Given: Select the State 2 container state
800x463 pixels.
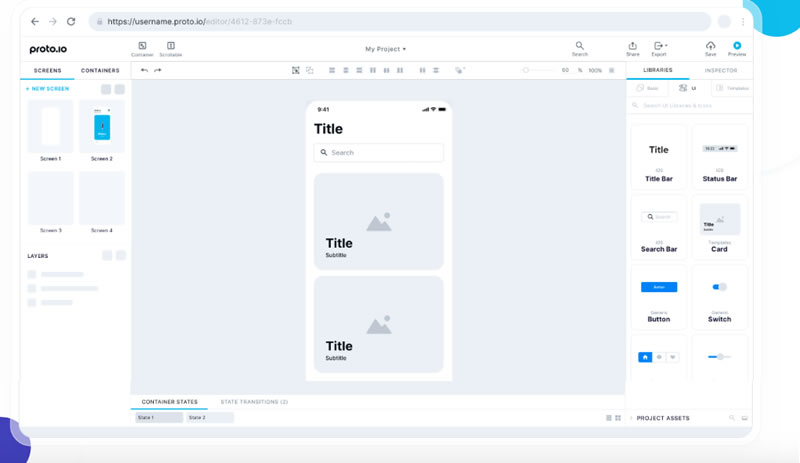Looking at the screenshot, I should (210, 418).
